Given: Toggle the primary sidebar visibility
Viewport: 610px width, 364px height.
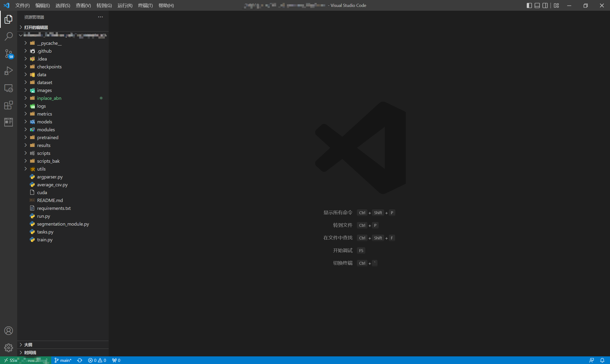Looking at the screenshot, I should click(529, 5).
